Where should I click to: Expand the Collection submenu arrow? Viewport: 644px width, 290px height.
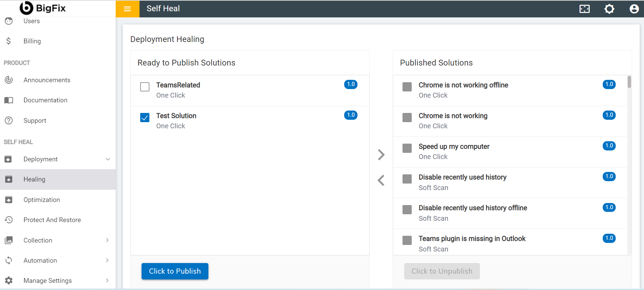107,240
